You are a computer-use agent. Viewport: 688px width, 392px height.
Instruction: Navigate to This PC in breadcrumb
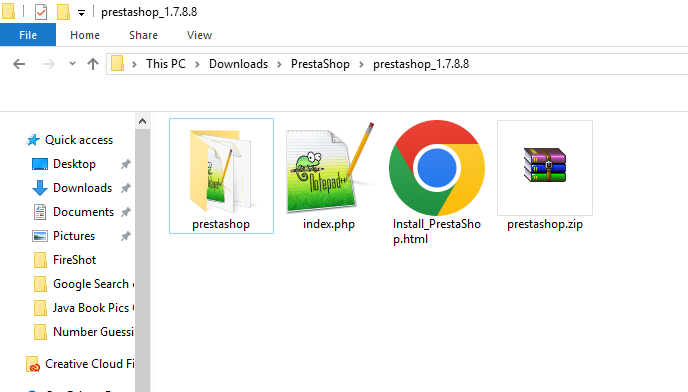166,64
